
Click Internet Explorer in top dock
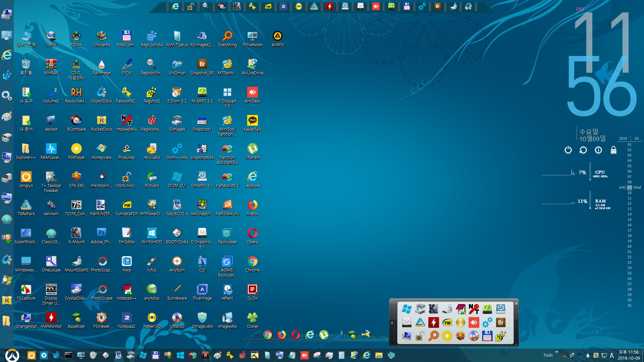click(175, 6)
